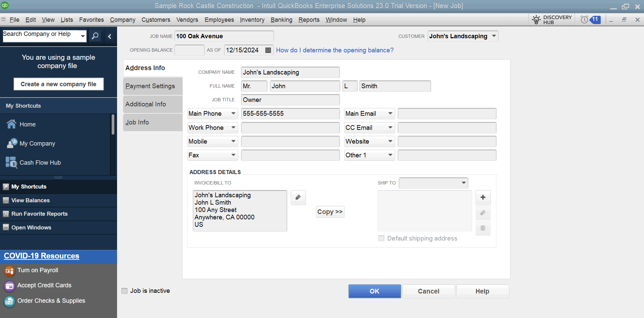Click the Job Name input field
The width and height of the screenshot is (644, 318).
tap(224, 36)
